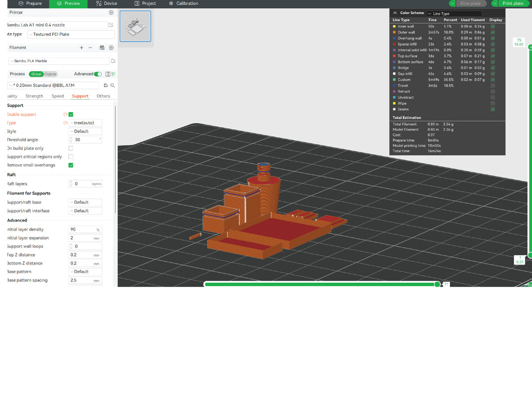This screenshot has height=411, width=532.
Task: Open the Bambu PLA Marble filament dropdown
Action: pos(58,60)
